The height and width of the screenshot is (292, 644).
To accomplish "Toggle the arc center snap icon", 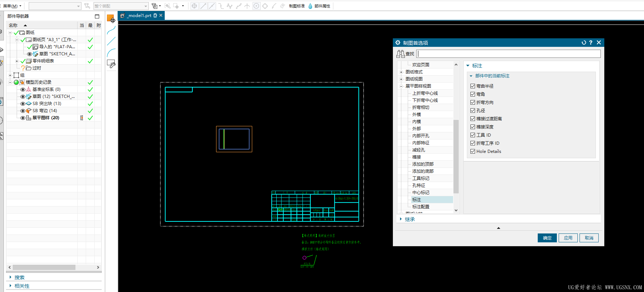I will 256,6.
